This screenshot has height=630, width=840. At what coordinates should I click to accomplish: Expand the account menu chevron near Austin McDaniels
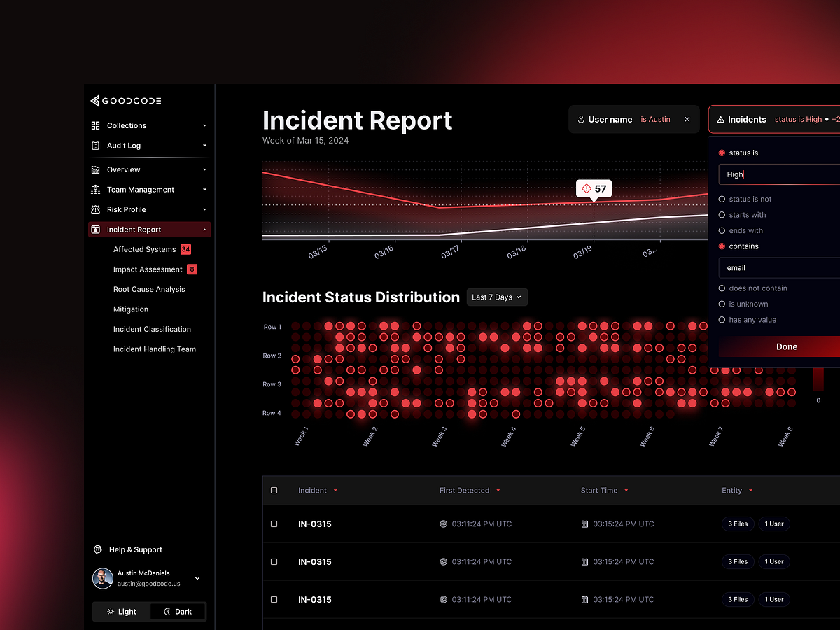[x=197, y=578]
